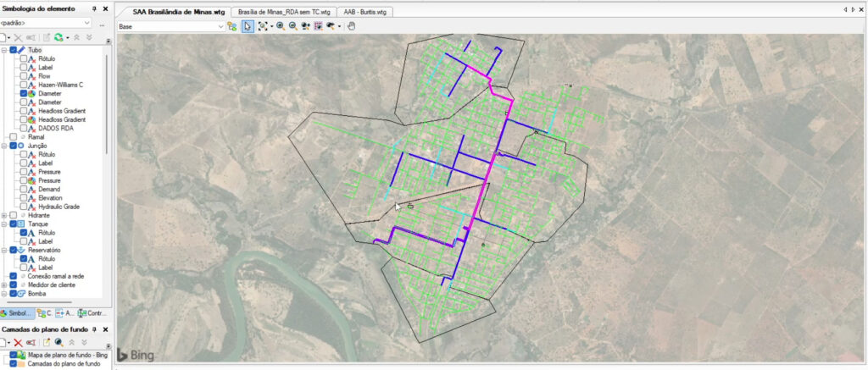Click delete X in Simbologia do elemento toolbar
This screenshot has width=868, height=370.
click(x=19, y=37)
